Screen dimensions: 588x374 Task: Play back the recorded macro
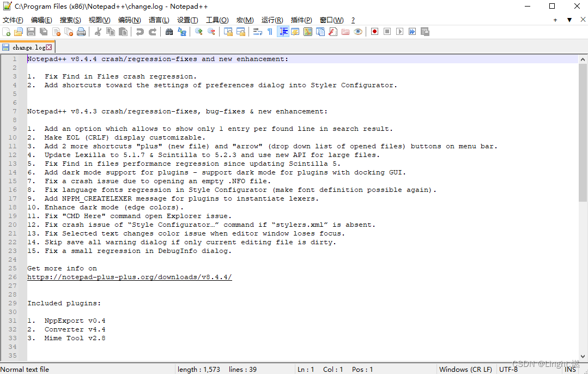pyautogui.click(x=400, y=32)
